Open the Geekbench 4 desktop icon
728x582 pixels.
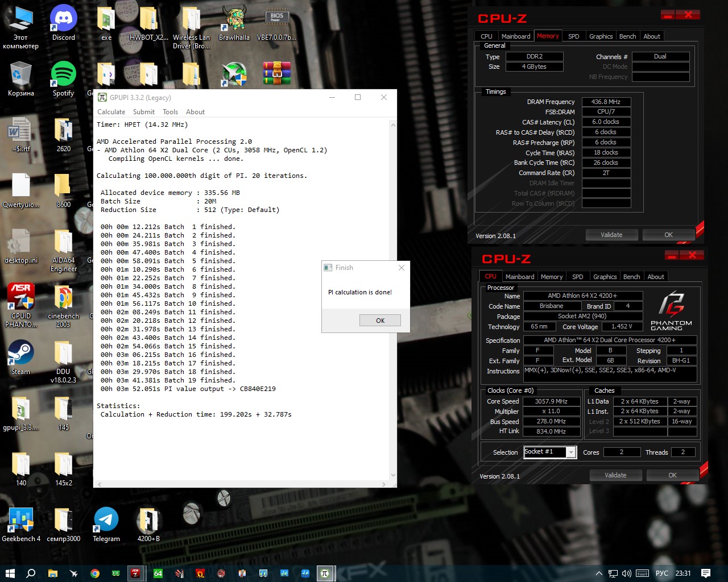tap(20, 525)
